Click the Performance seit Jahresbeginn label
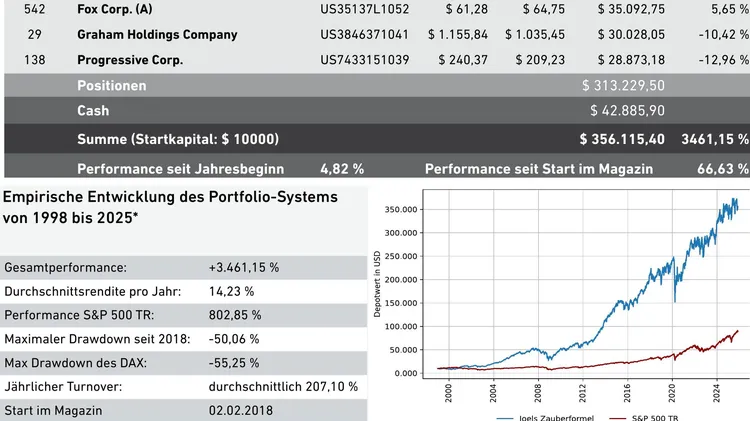Screen dimensions: 750x421 [180, 168]
